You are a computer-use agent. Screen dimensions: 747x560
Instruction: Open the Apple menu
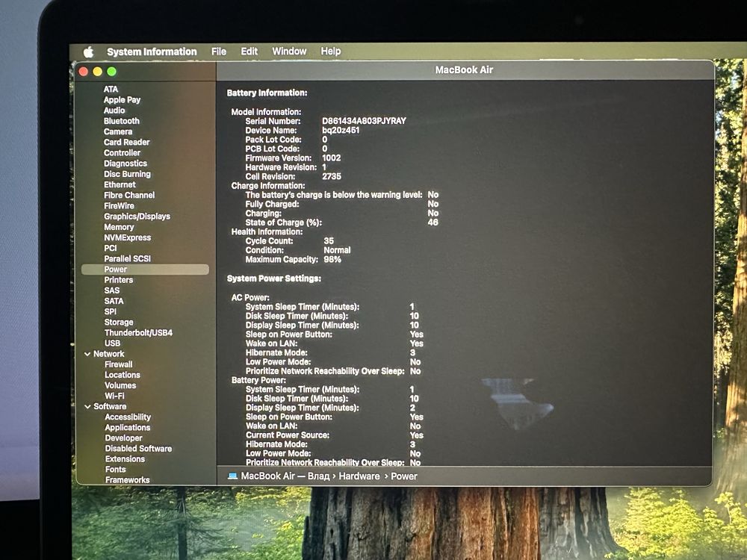click(x=89, y=52)
